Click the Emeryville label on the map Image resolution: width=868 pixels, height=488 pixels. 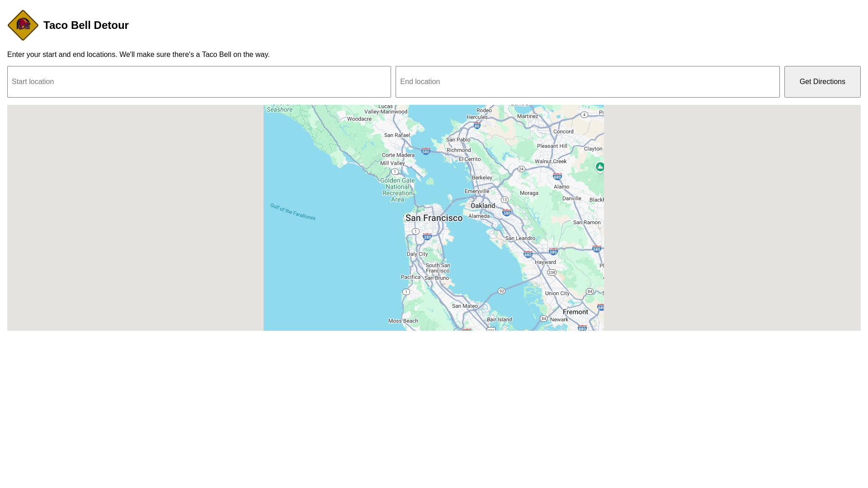coord(477,191)
